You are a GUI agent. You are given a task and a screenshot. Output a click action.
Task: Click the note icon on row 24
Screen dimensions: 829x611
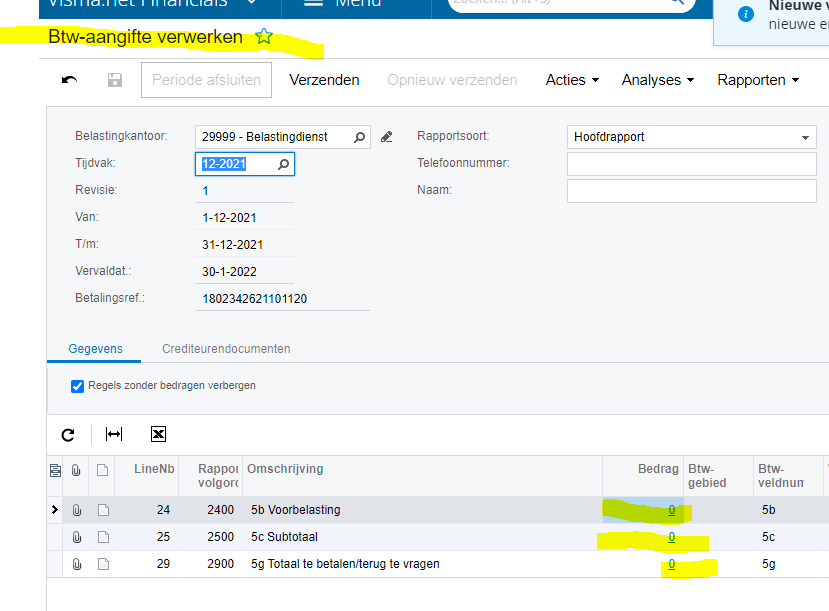pos(104,510)
